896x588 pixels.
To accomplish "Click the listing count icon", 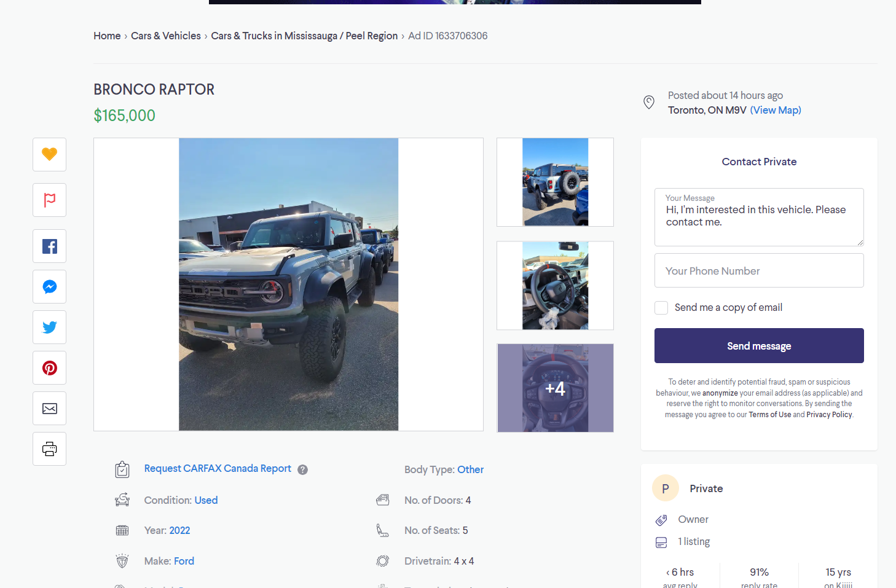I will point(661,542).
